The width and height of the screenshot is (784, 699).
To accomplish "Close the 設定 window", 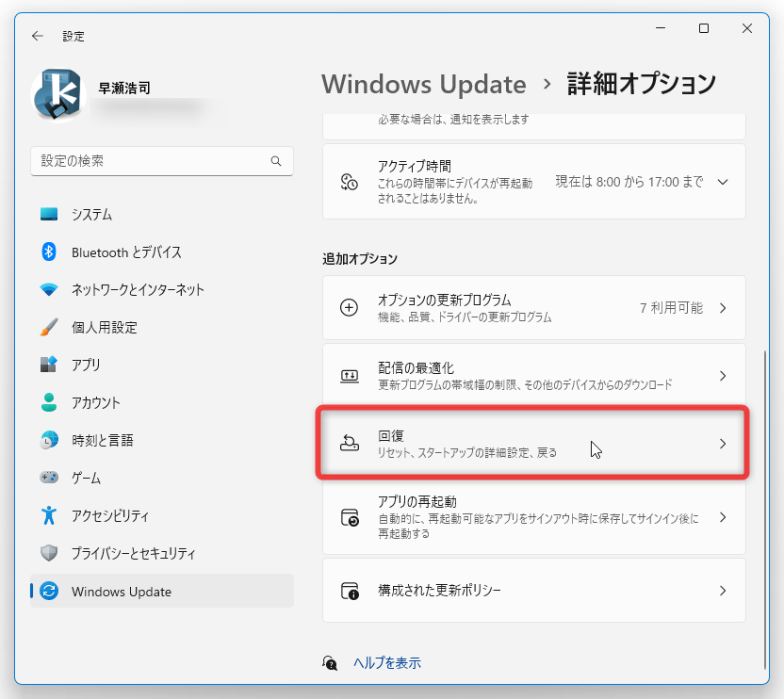I will pyautogui.click(x=747, y=28).
